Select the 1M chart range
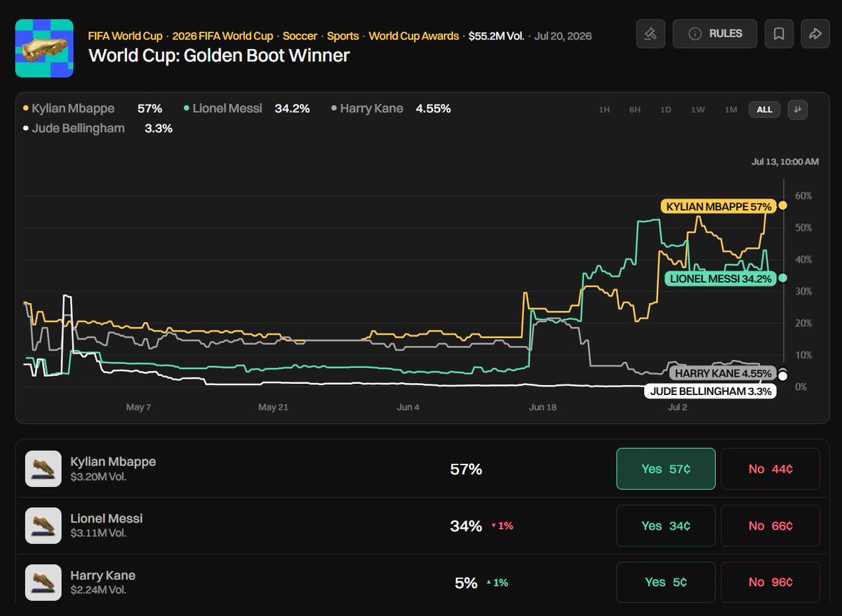 731,109
